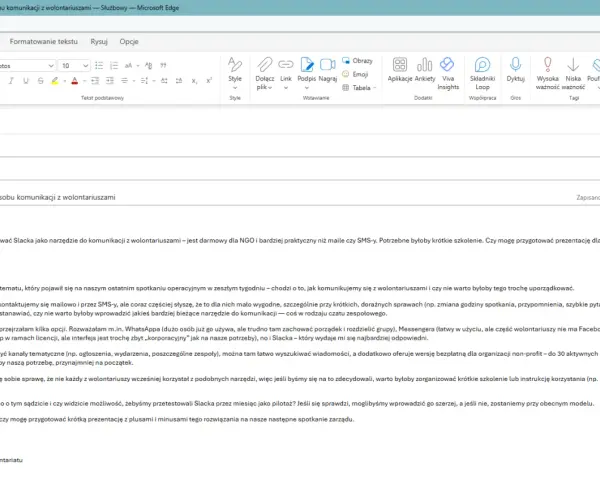Open text alignment options

click(x=124, y=81)
